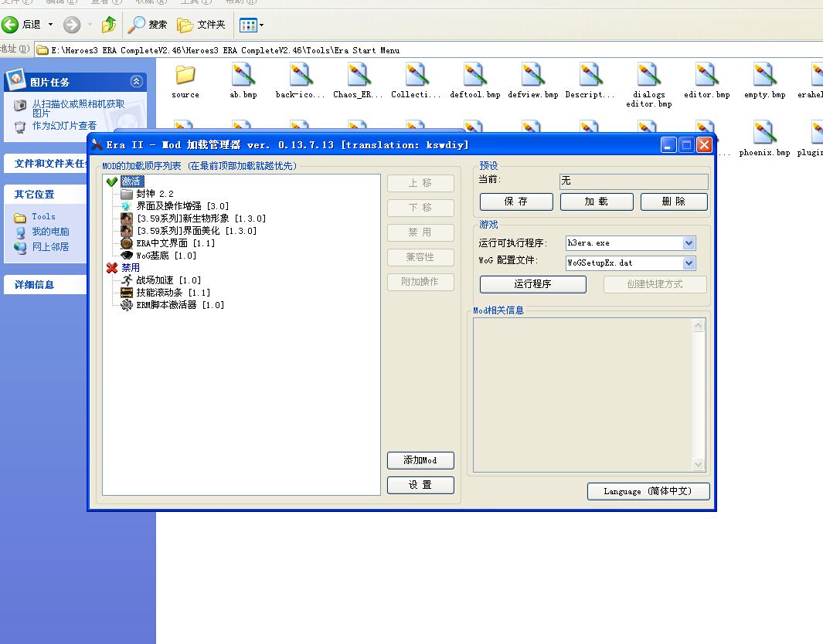Click the 删除 preset button
Screen dimensions: 823x644
pyautogui.click(x=674, y=202)
